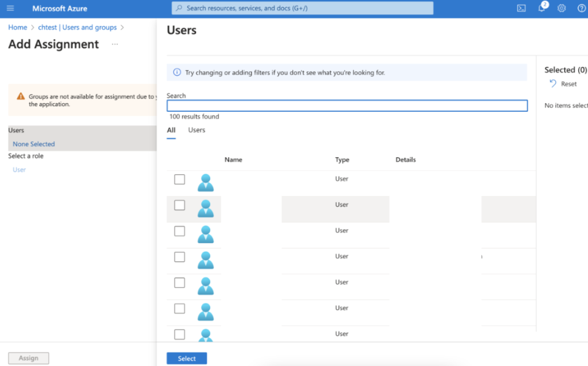588x366 pixels.
Task: Check the fifth user row checkbox
Action: point(179,283)
